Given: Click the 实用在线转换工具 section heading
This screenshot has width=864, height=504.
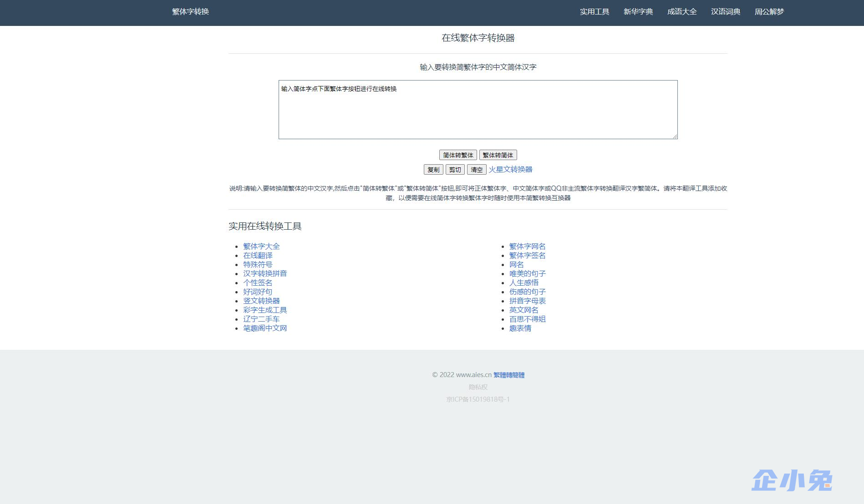Looking at the screenshot, I should (x=265, y=226).
